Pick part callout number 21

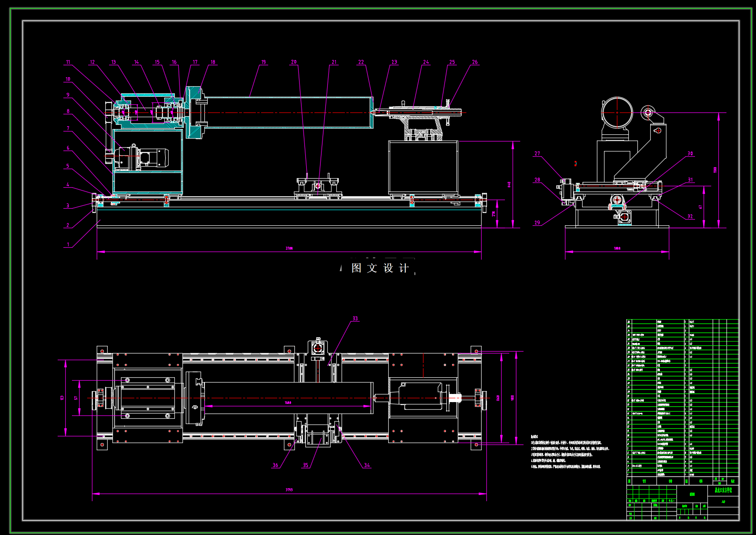[x=334, y=62]
